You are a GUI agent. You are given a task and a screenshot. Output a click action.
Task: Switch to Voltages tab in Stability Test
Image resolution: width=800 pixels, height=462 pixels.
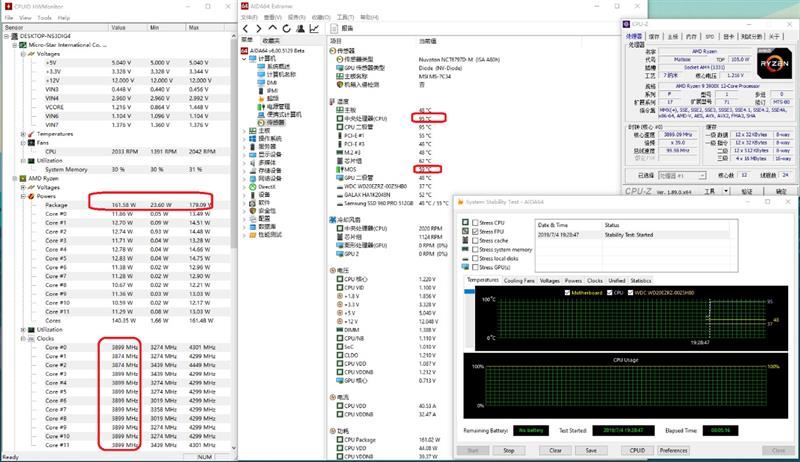(549, 280)
